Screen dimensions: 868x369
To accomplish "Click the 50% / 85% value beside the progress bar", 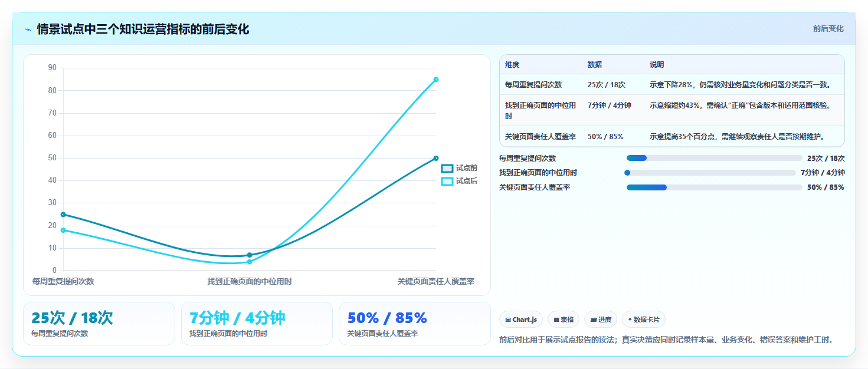I will 826,187.
